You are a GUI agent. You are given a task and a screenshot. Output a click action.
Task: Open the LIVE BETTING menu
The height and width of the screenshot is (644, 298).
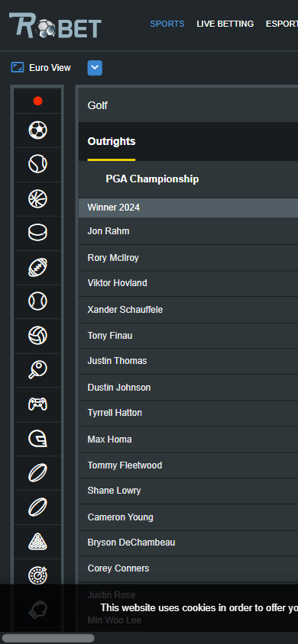click(x=225, y=24)
